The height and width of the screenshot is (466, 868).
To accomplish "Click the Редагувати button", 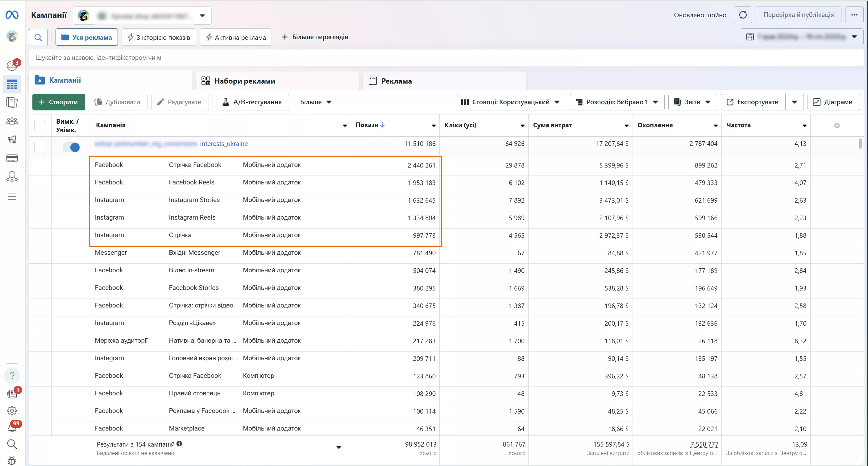I will pos(180,102).
